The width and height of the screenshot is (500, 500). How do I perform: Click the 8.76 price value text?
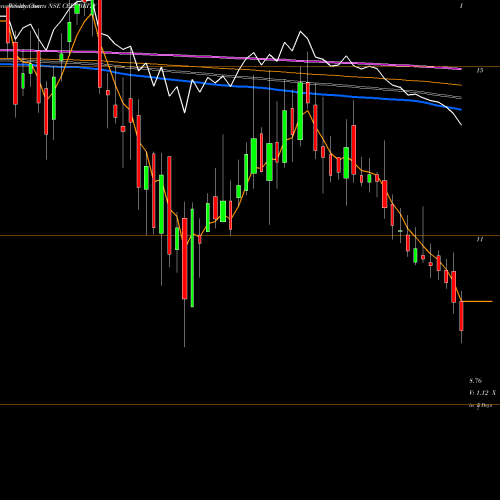[475, 381]
